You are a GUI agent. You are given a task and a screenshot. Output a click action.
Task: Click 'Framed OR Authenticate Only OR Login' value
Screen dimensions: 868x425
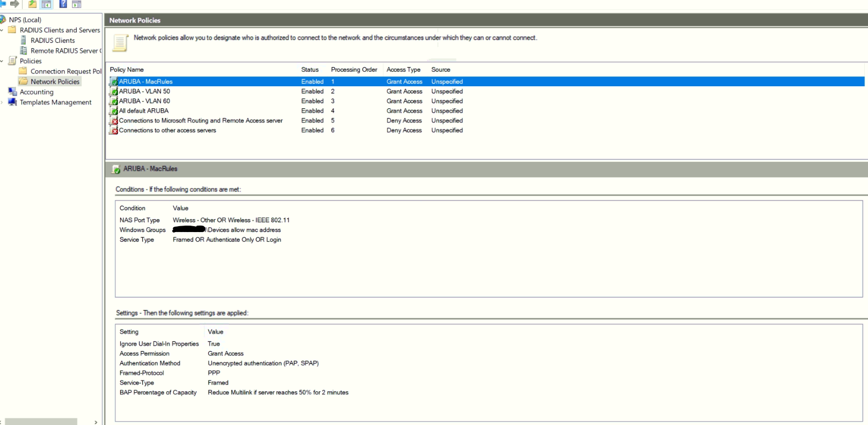[x=227, y=240]
